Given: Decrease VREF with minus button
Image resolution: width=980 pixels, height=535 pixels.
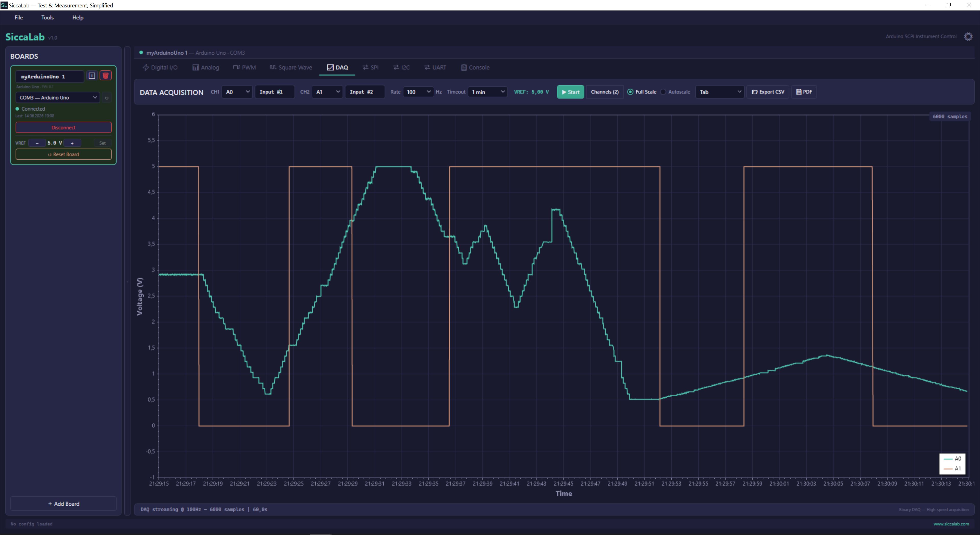Looking at the screenshot, I should [37, 143].
